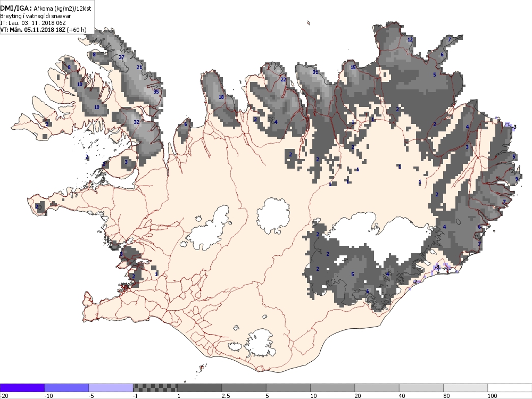Click the light lavender -5 to -1 legend swatch
The height and width of the screenshot is (399, 532).
pyautogui.click(x=111, y=388)
